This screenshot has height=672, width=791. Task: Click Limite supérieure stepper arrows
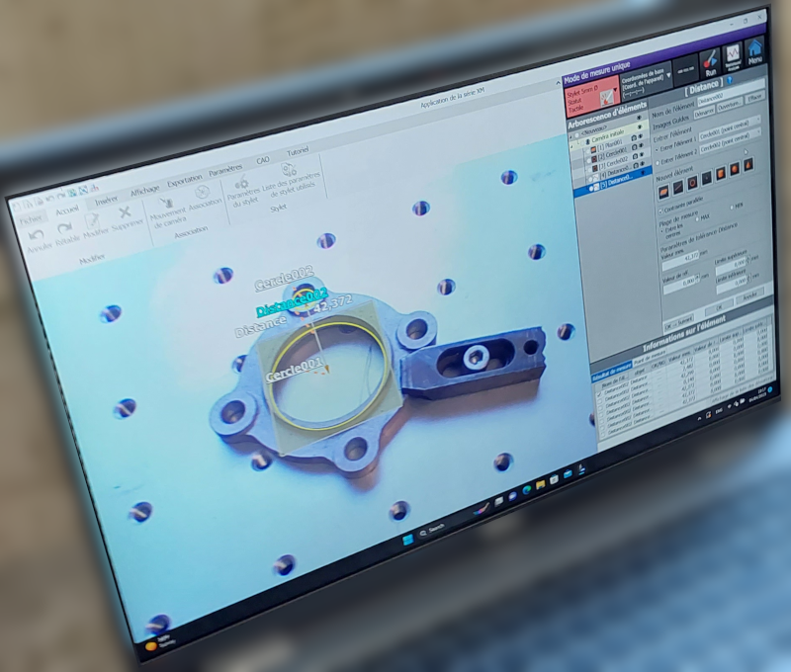coord(747,259)
